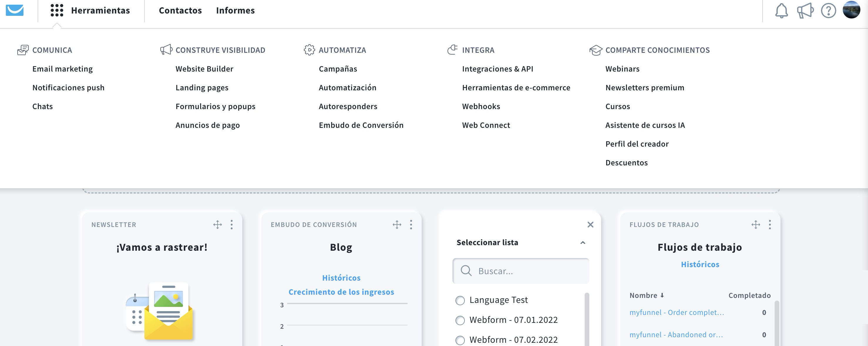Select the Webform - 07.01.2022 radio button
The width and height of the screenshot is (868, 346).
point(460,320)
